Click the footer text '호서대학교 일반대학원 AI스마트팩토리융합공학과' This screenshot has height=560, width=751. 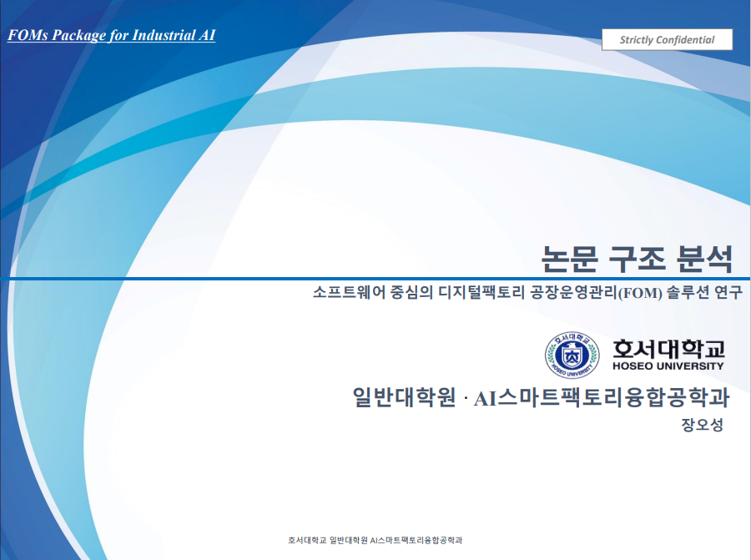coord(375,540)
